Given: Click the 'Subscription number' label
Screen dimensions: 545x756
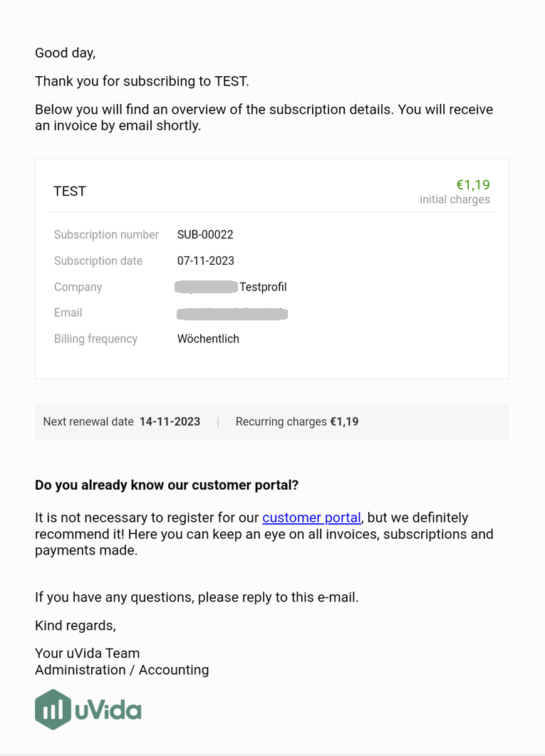Looking at the screenshot, I should (106, 235).
